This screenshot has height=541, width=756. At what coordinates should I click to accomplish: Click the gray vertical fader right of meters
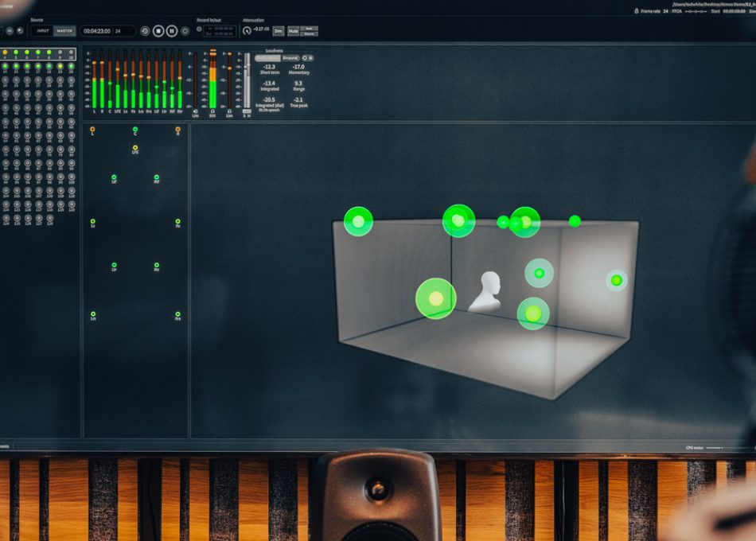click(x=247, y=81)
